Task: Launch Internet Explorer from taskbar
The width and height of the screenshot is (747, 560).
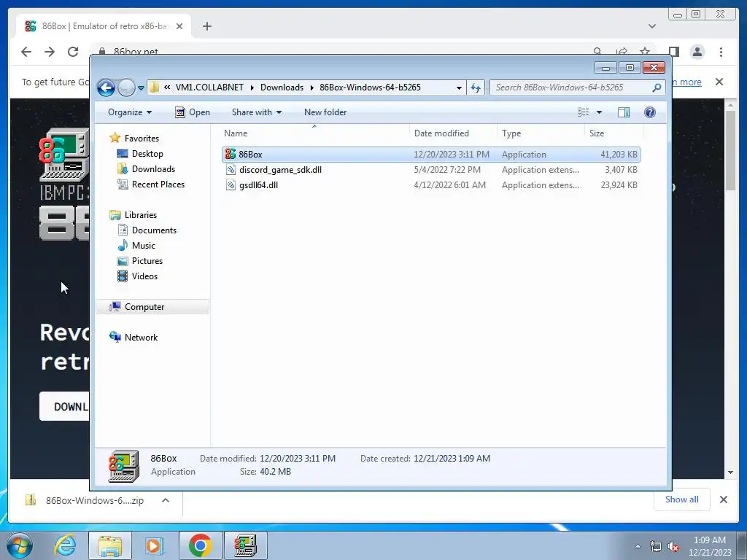Action: click(65, 545)
